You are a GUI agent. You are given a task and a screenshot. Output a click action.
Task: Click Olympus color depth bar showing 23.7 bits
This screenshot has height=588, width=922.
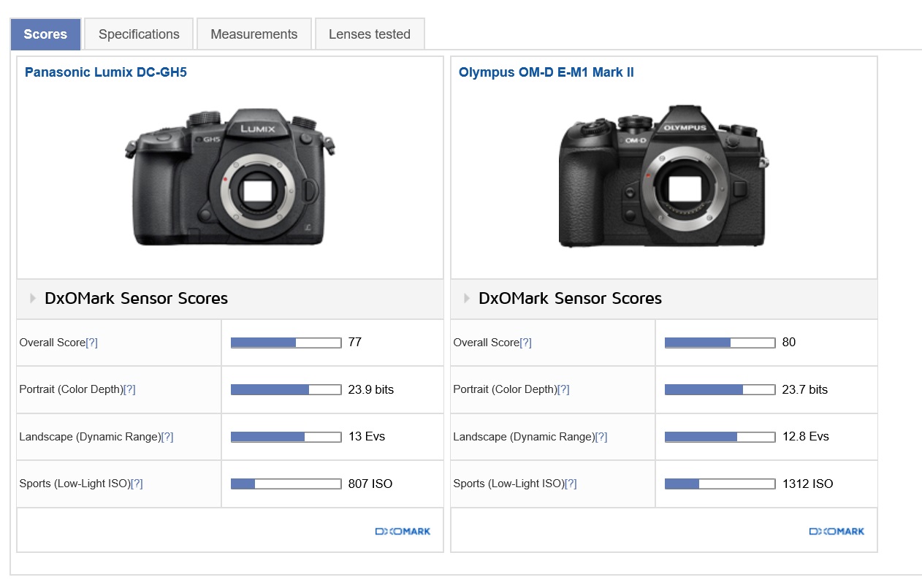pos(720,389)
